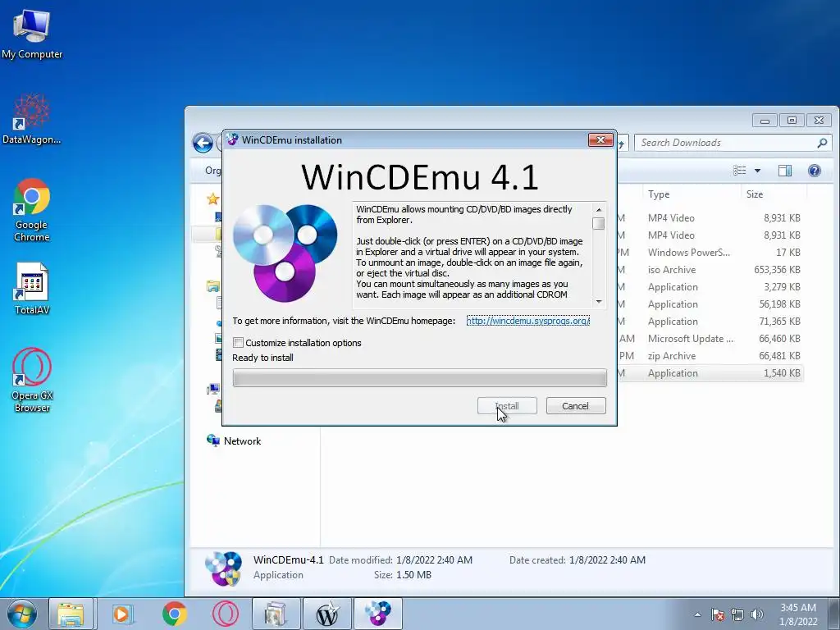Launch Google Chrome desktop shortcut

[32, 210]
